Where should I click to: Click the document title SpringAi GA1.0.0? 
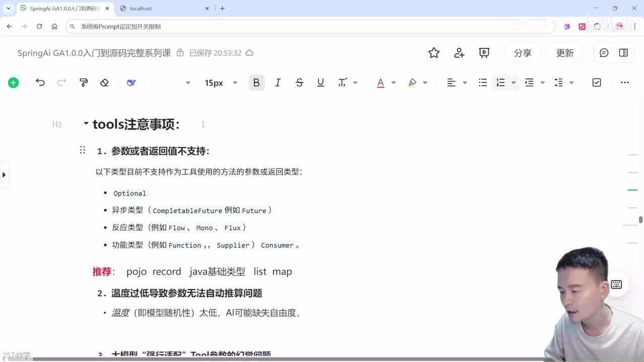[x=94, y=53]
